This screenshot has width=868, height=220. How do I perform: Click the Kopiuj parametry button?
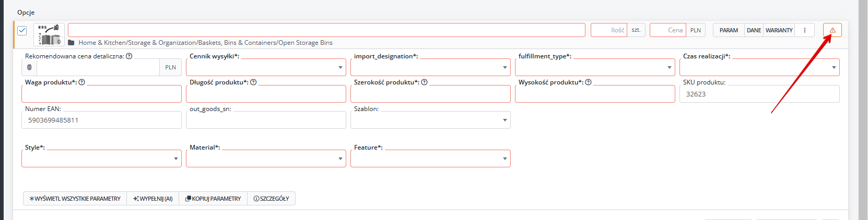point(213,199)
